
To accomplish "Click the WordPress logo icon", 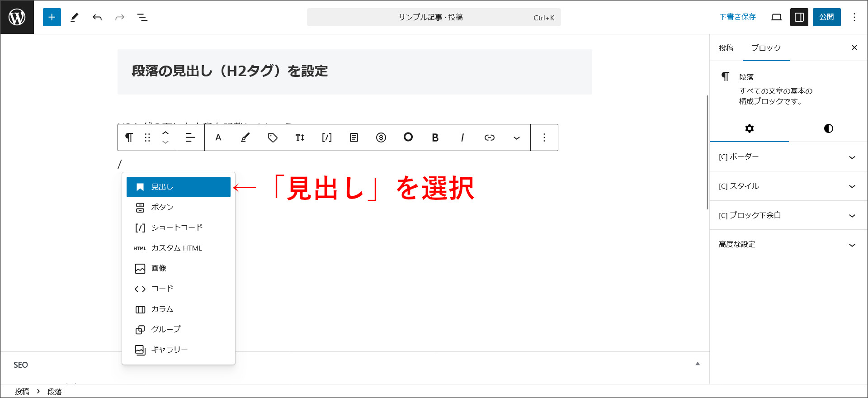I will pyautogui.click(x=17, y=17).
